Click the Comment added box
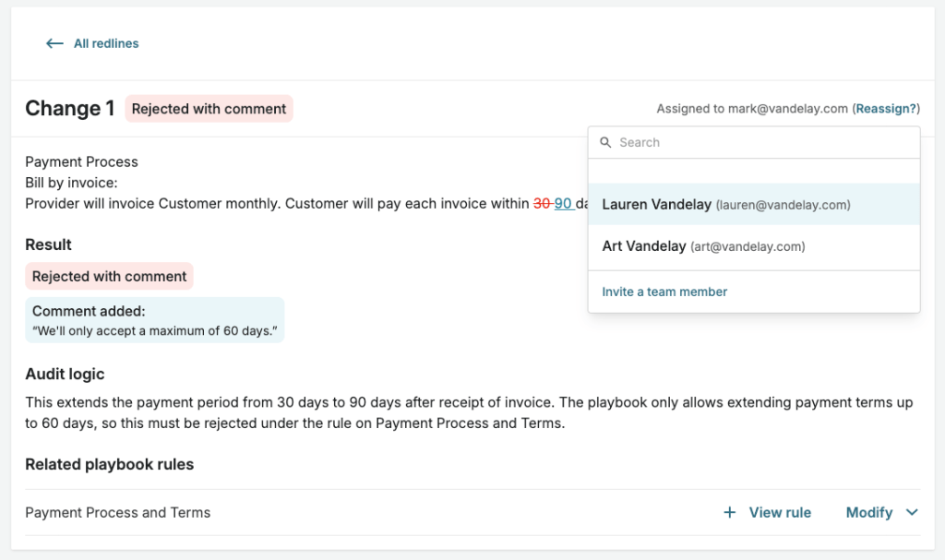Image resolution: width=945 pixels, height=560 pixels. 154,320
